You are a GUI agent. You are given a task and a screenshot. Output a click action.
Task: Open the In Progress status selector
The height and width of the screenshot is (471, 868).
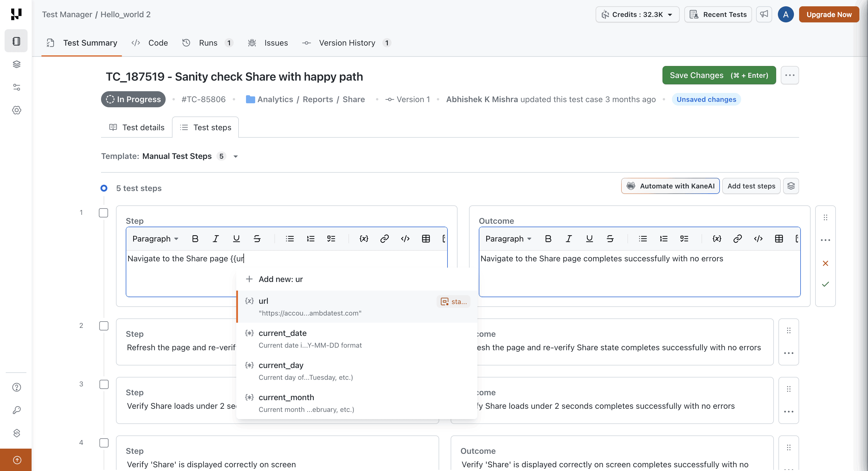tap(133, 99)
